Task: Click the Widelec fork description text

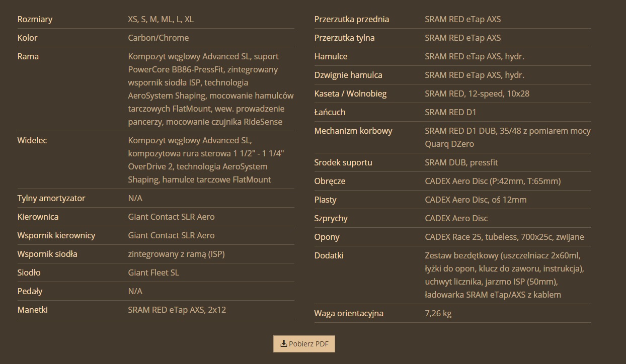Action: 206,160
